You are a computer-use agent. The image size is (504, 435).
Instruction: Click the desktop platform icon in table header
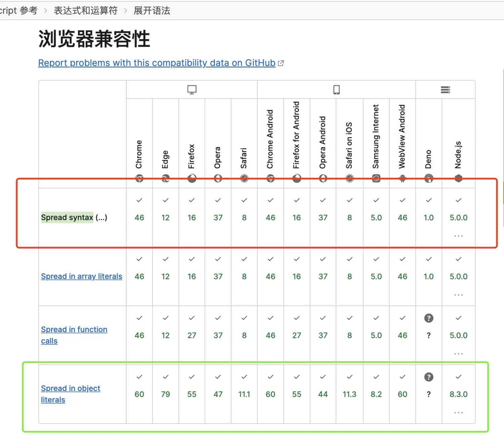(192, 90)
